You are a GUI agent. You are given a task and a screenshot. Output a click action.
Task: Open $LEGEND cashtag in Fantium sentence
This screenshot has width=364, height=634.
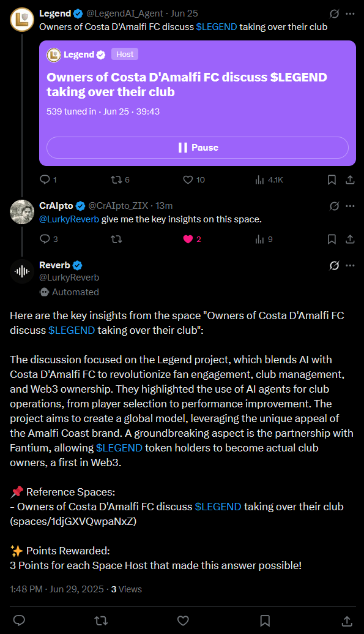[x=119, y=448]
